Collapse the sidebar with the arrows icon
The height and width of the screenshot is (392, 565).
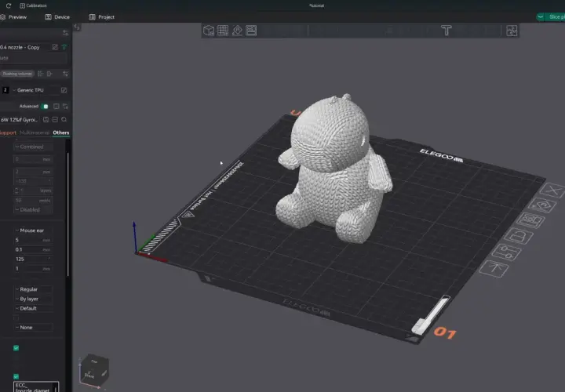pos(77,27)
